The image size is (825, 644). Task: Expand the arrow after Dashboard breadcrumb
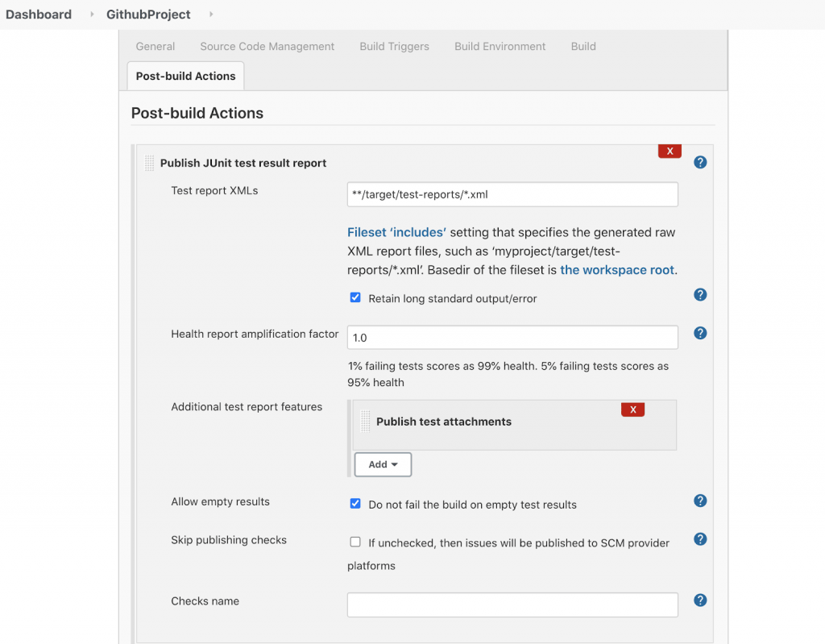pos(93,15)
